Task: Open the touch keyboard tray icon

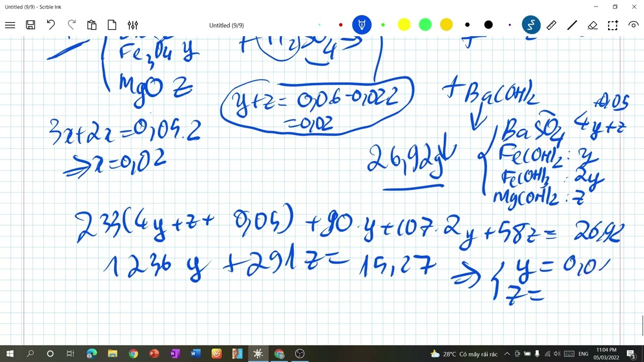Action: pos(570,354)
